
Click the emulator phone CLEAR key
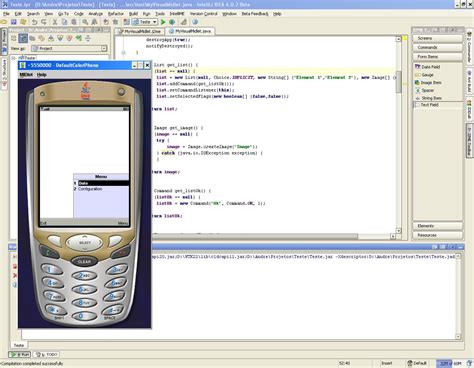click(84, 262)
